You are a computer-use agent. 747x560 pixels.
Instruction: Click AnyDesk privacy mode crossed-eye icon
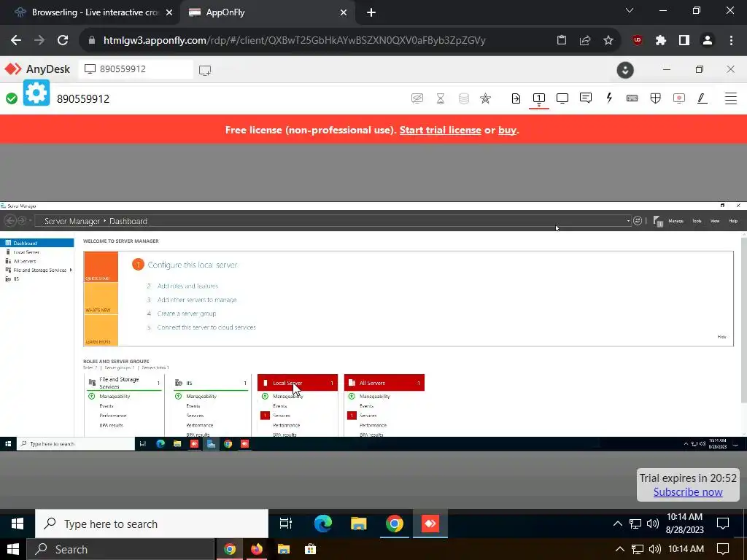(x=417, y=98)
